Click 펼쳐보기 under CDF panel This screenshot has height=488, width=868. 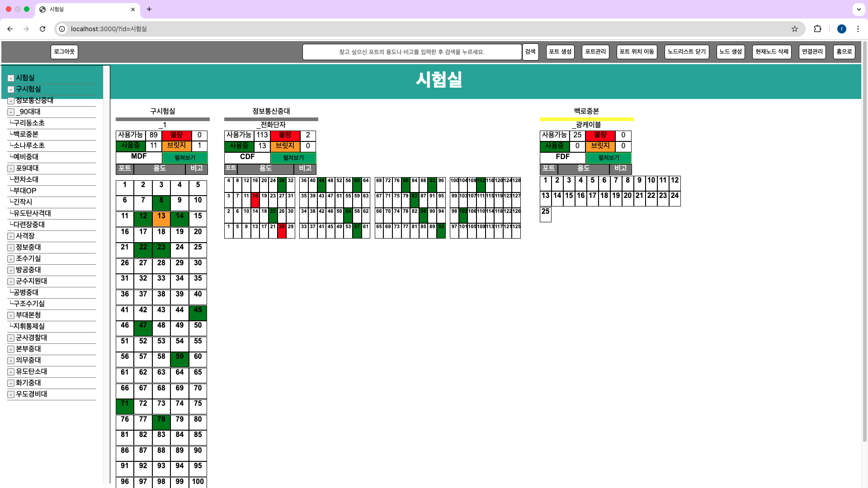(293, 158)
